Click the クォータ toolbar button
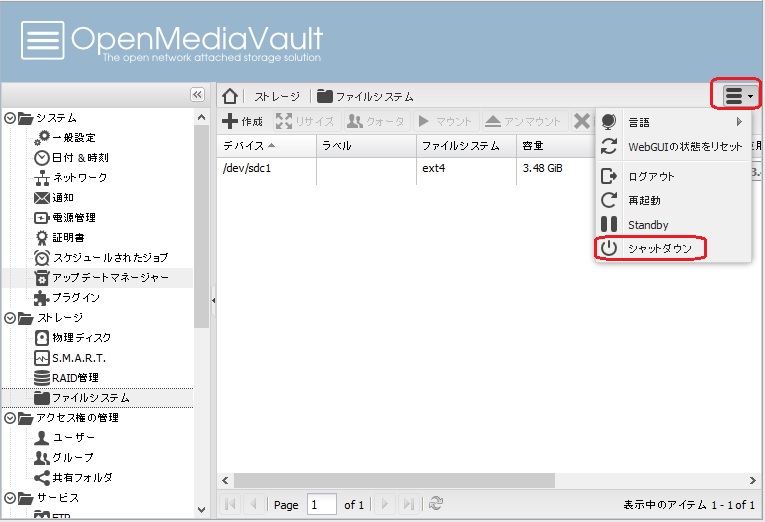This screenshot has width=765, height=522. [x=376, y=121]
